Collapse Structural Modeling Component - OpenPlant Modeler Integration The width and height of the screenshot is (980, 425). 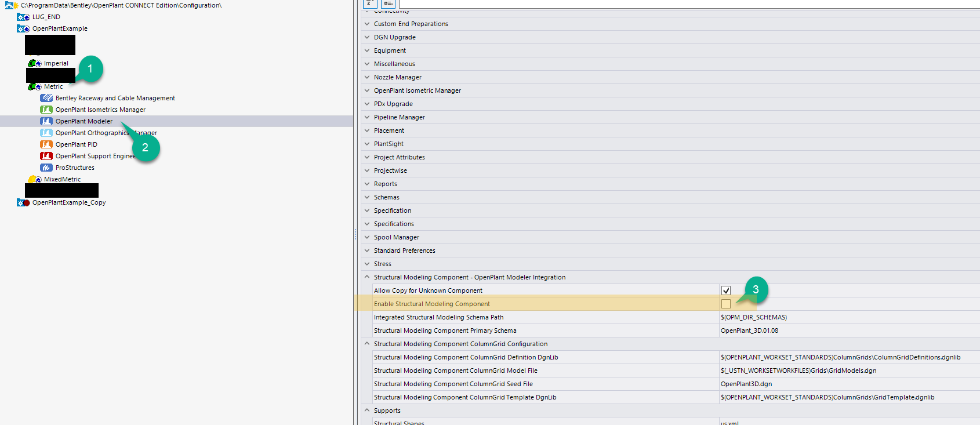coord(367,277)
